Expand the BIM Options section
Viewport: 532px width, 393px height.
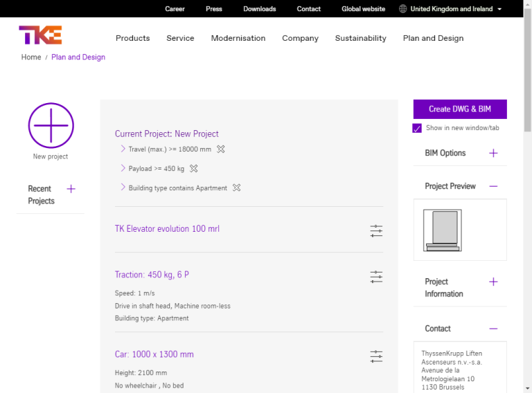(x=493, y=153)
